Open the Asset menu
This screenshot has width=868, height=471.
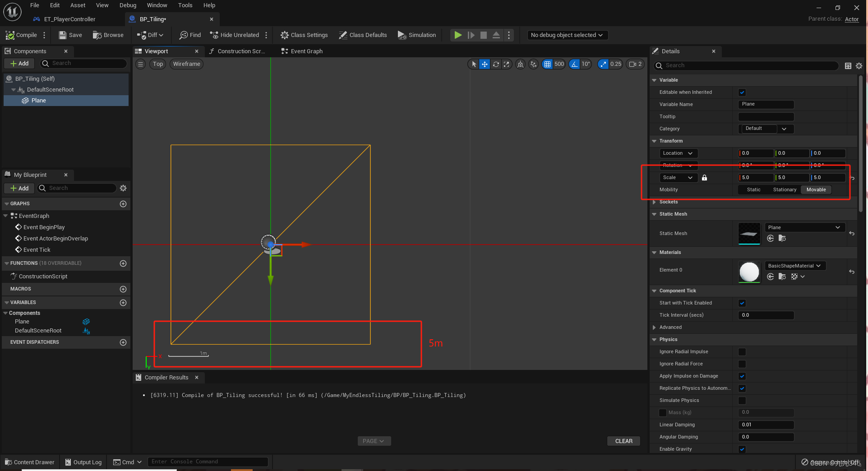(78, 5)
